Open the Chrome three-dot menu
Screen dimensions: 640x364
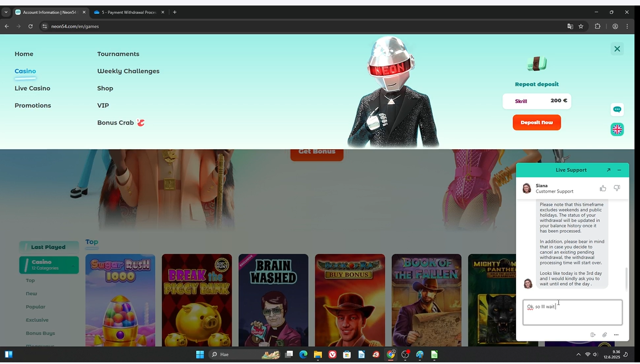coord(627,26)
